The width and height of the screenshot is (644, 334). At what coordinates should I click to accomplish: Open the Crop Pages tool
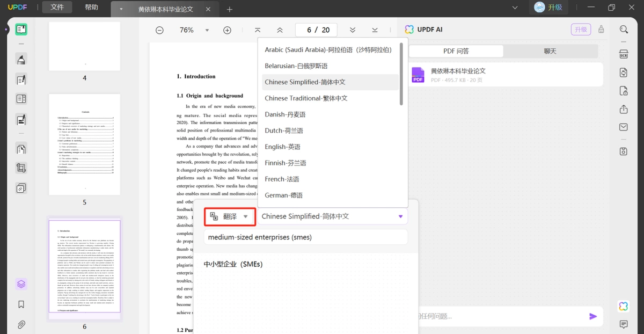(x=21, y=168)
